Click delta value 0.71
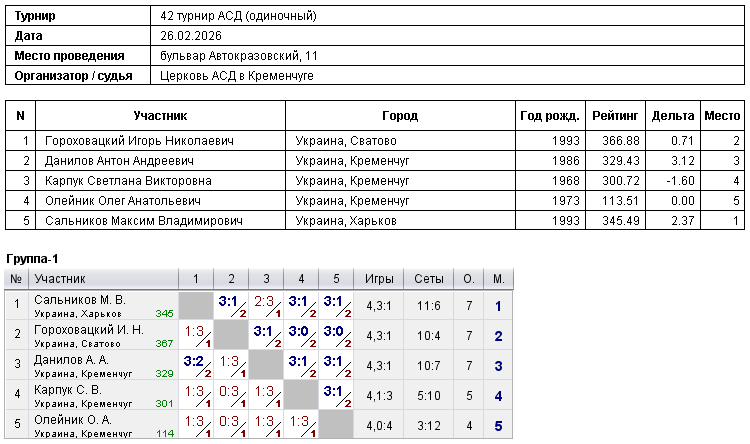The image size is (750, 444). coord(683,141)
